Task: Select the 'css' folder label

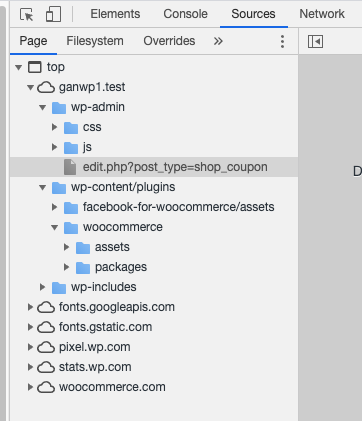Action: tap(92, 127)
